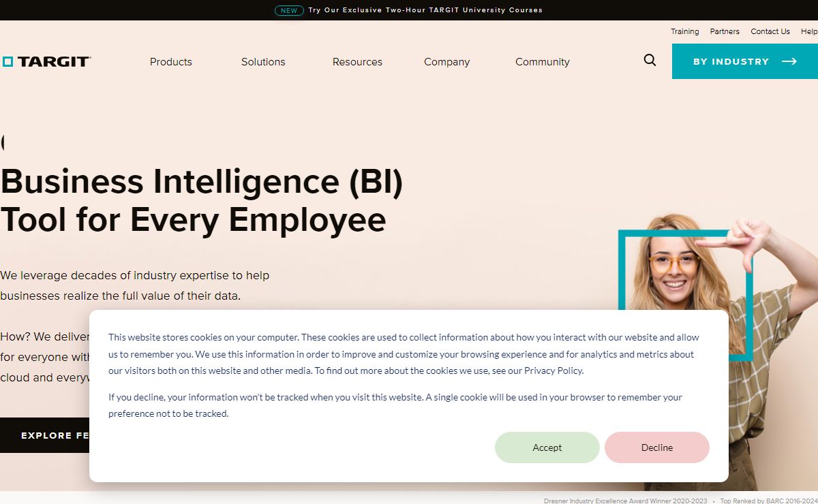Accept the cookies
The width and height of the screenshot is (818, 504).
(547, 447)
